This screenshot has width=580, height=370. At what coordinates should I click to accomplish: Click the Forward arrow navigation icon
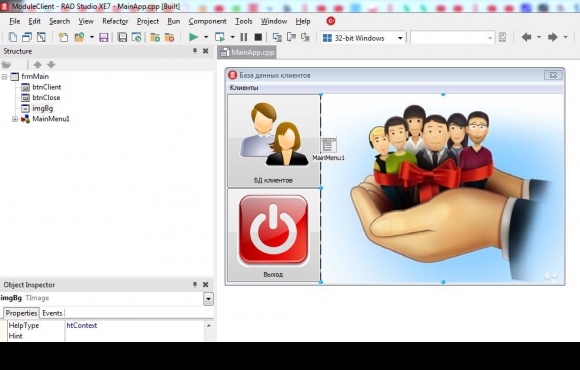point(553,37)
